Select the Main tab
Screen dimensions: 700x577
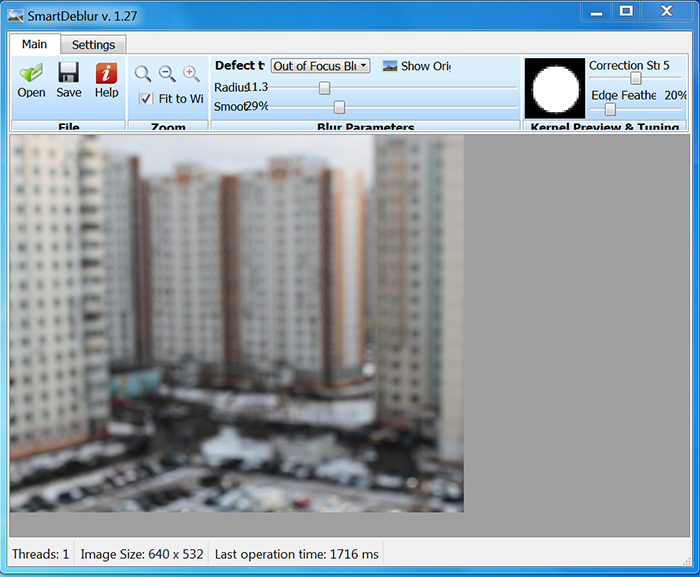[34, 44]
